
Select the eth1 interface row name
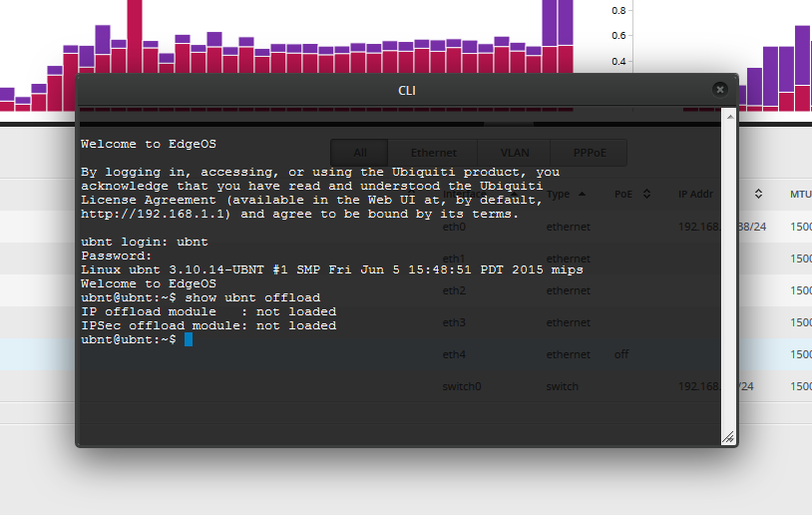point(454,258)
